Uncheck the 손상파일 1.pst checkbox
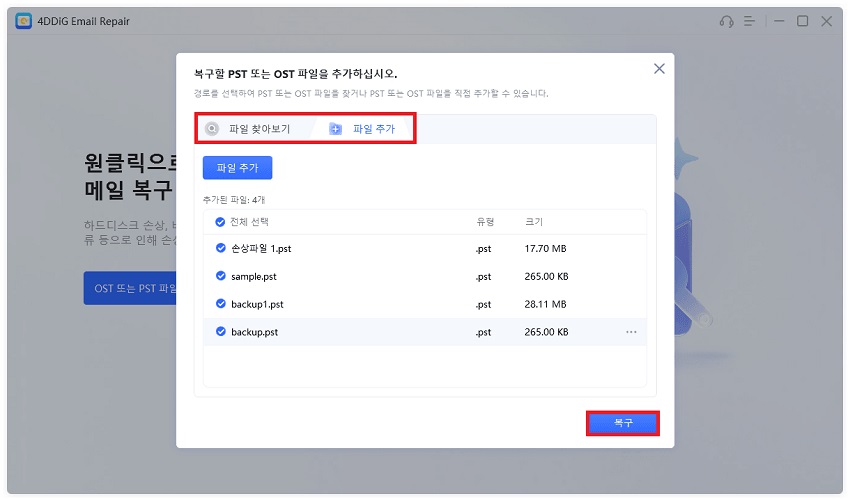 (x=221, y=248)
